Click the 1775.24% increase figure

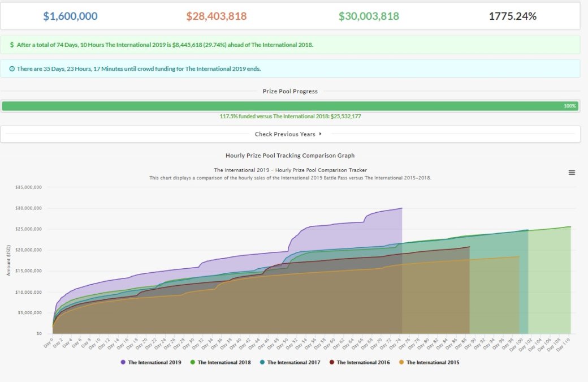tap(513, 16)
